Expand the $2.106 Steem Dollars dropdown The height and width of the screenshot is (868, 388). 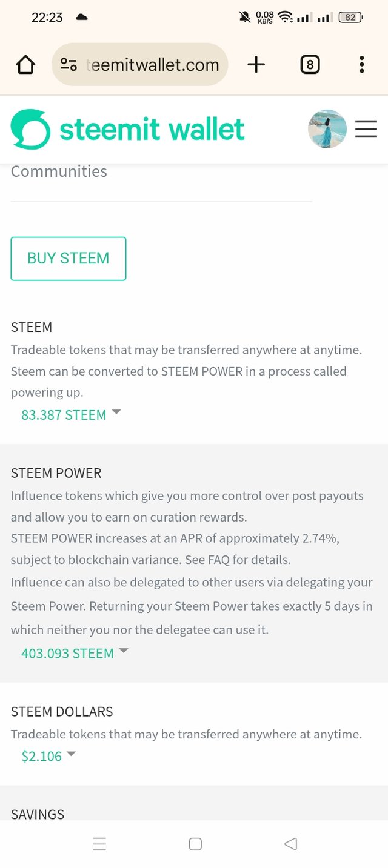[48, 756]
